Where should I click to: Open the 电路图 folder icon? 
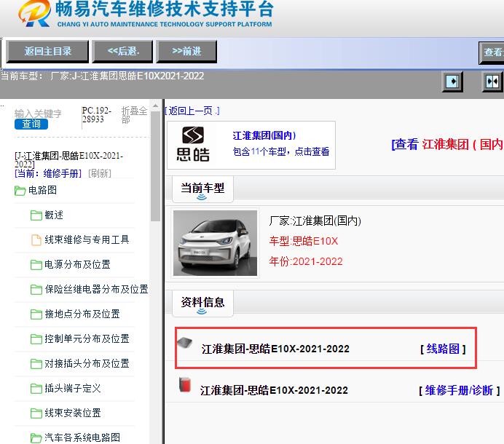tap(20, 191)
